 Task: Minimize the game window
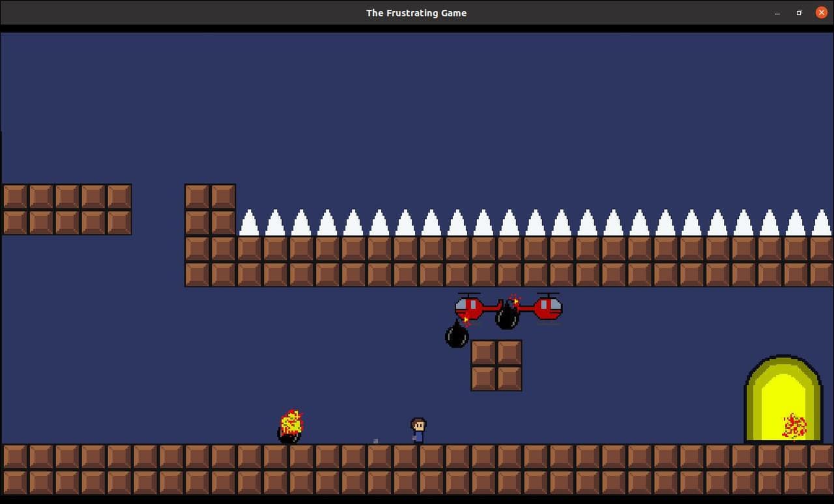coord(777,13)
